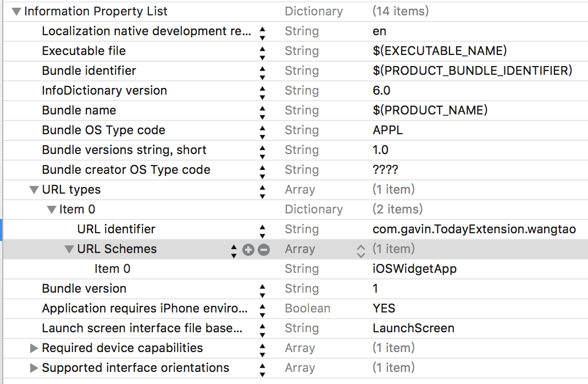588x384 pixels.
Task: Collapse the Information Property List disclosure triangle
Action: tap(16, 12)
